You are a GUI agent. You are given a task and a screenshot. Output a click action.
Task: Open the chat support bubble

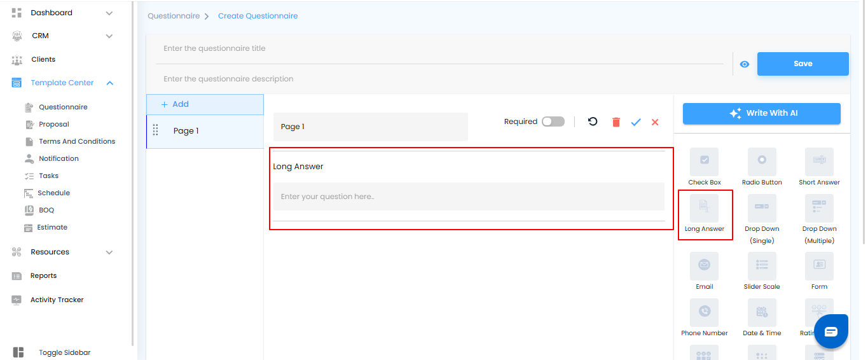pos(831,331)
